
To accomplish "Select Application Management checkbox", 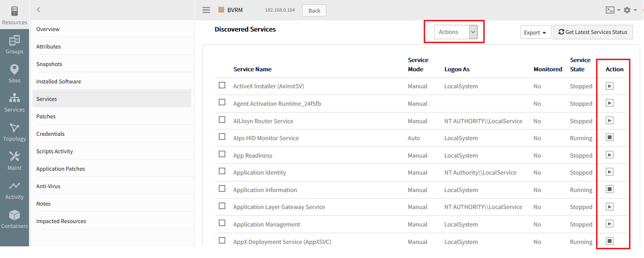I will [222, 223].
